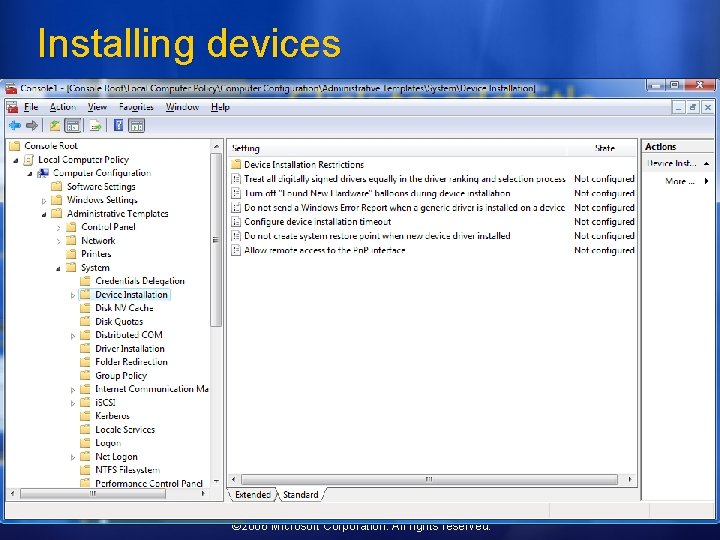Expand the Windows Settings node
The height and width of the screenshot is (540, 720).
coord(44,201)
